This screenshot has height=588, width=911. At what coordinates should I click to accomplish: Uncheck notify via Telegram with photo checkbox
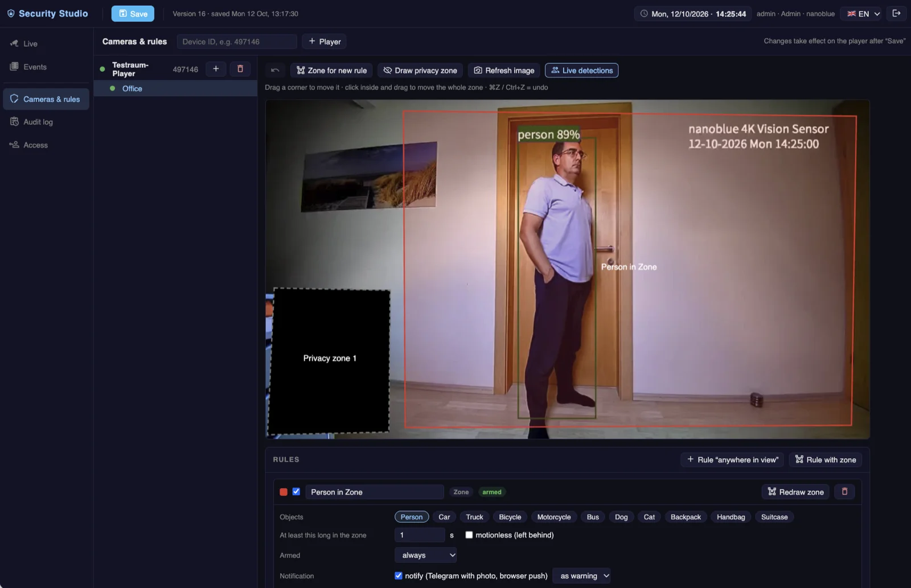(x=399, y=575)
